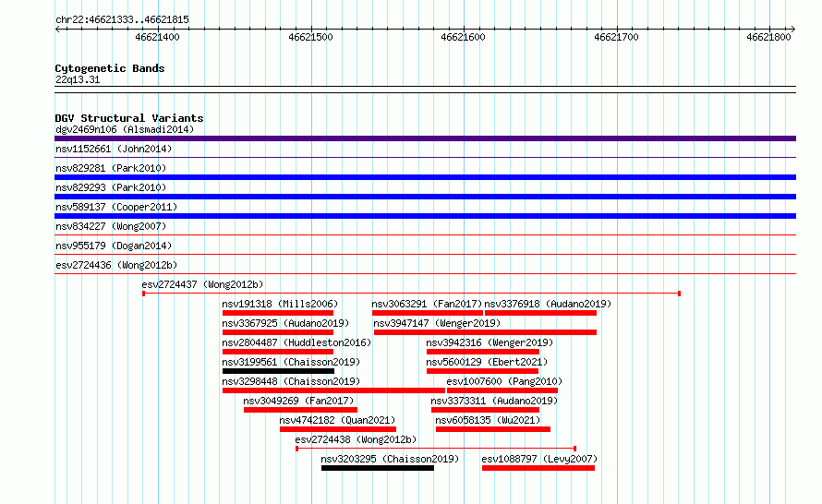
Task: Select the nsv3942316 (Wenger2019) label
Action: [x=490, y=342]
